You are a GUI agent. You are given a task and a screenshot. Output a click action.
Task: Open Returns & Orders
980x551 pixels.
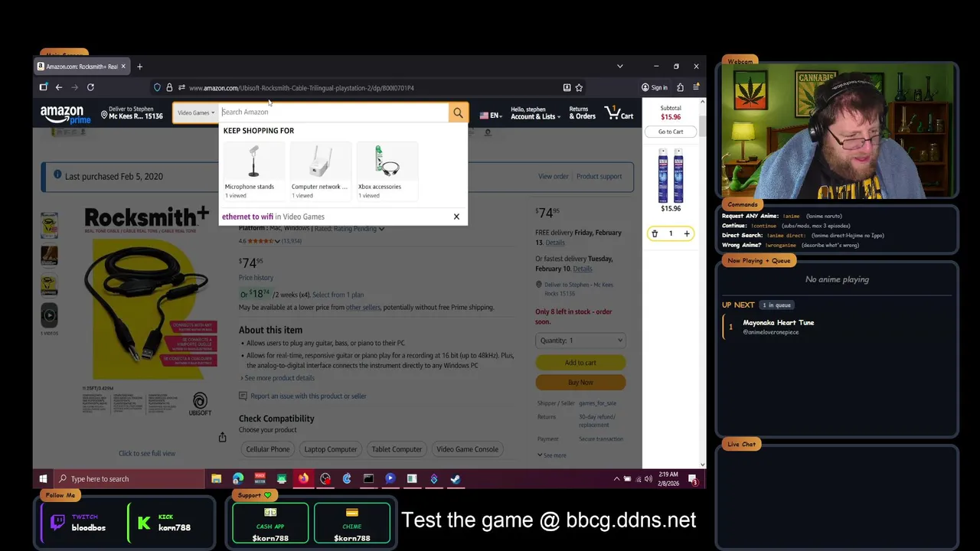point(582,113)
